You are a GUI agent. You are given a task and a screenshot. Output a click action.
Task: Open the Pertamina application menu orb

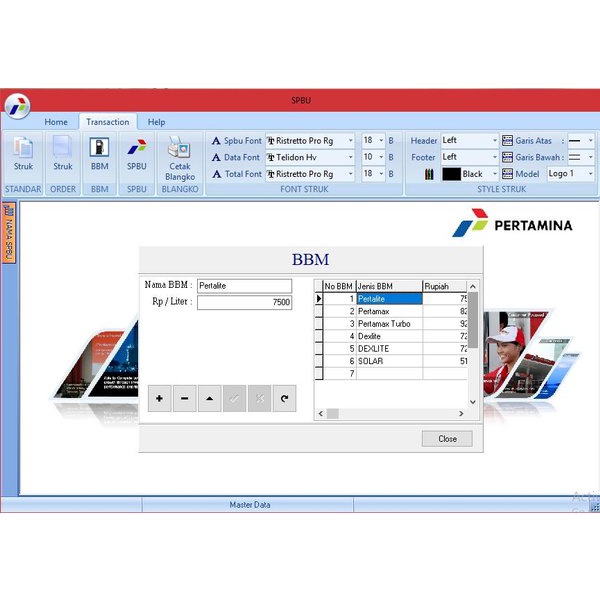[18, 106]
